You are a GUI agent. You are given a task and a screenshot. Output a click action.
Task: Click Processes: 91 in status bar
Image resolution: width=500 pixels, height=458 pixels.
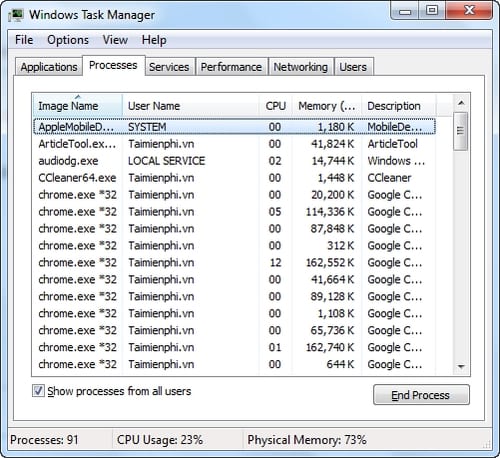44,440
